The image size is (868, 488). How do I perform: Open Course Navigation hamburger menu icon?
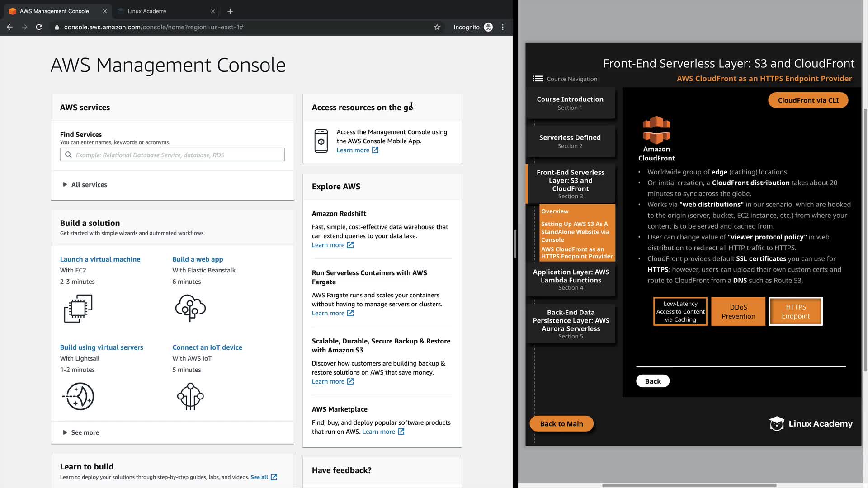click(x=538, y=79)
